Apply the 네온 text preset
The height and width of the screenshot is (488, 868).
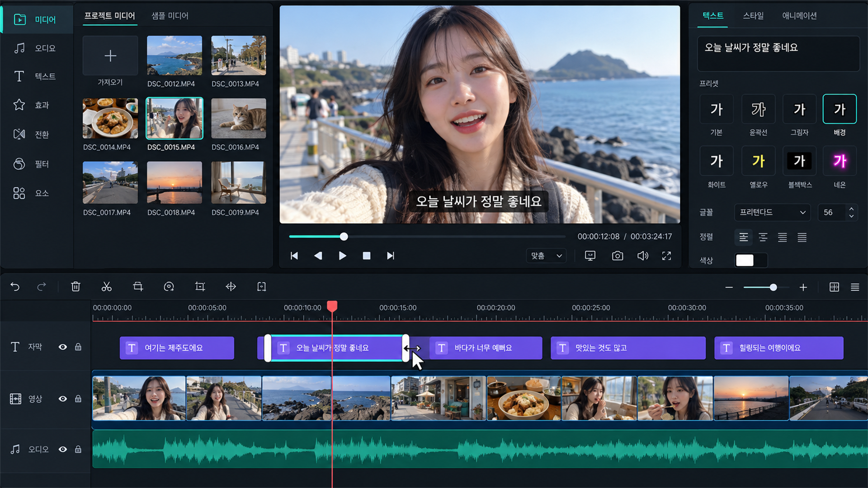(x=840, y=161)
